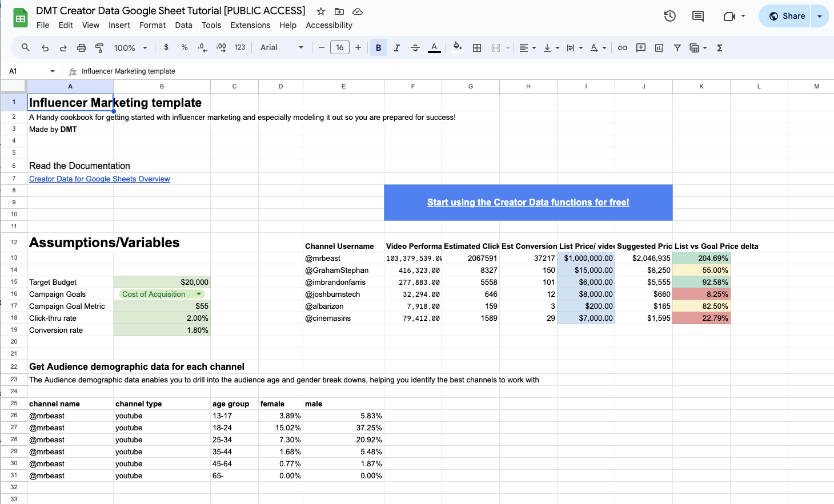Open the Edit menu

[66, 25]
